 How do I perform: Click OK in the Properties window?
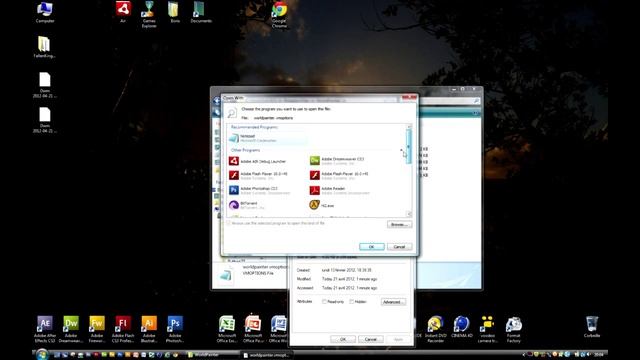tap(343, 339)
